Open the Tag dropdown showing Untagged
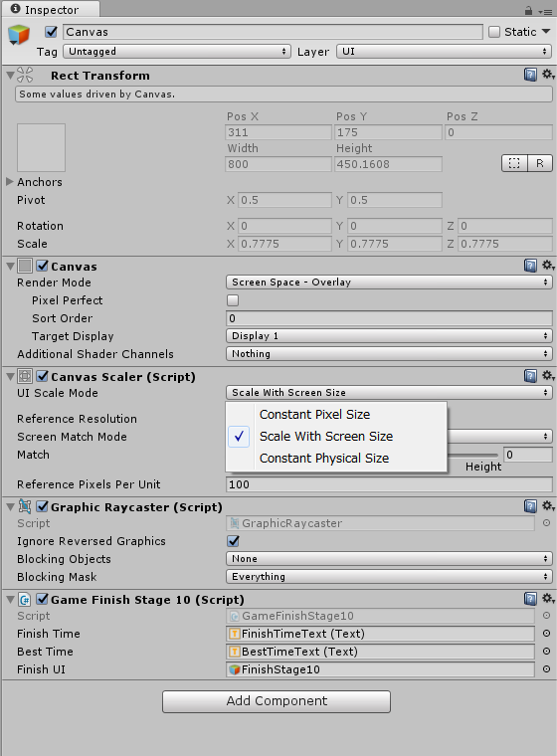The height and width of the screenshot is (756, 557). click(177, 51)
